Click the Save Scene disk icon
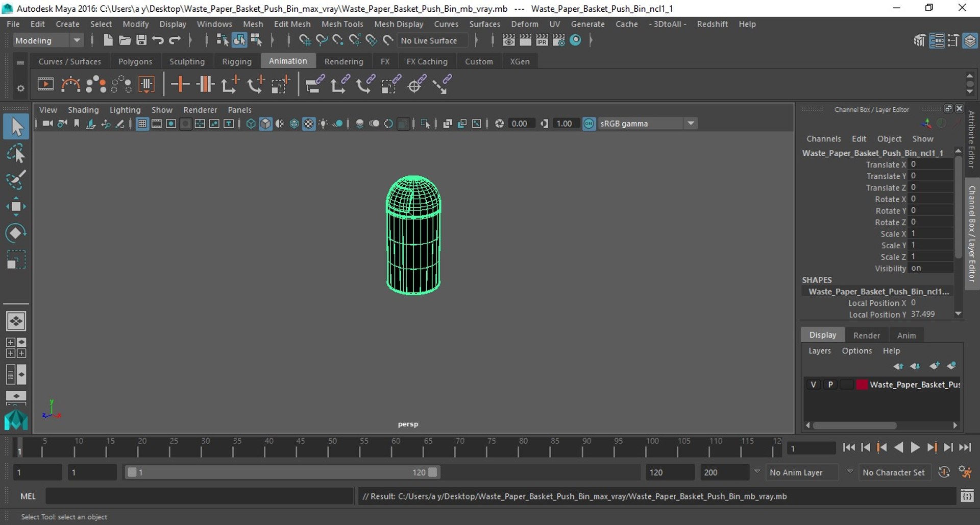This screenshot has width=980, height=525. (x=141, y=40)
